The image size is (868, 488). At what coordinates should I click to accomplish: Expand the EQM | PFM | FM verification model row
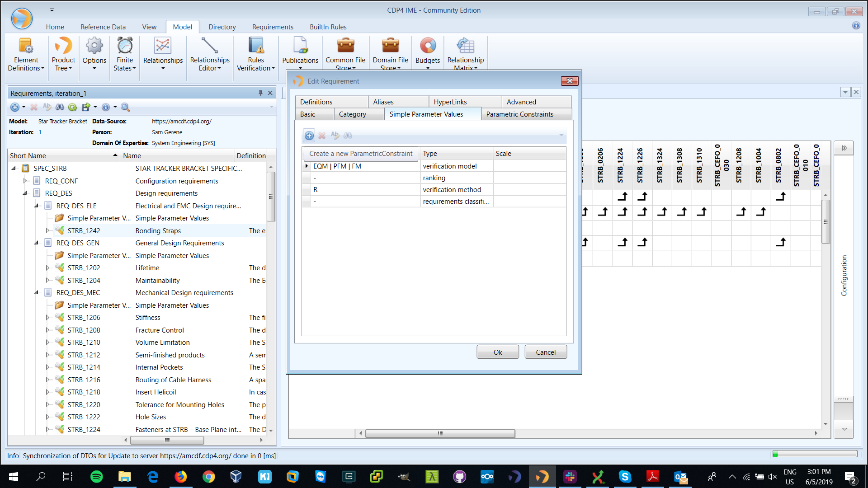tap(307, 166)
